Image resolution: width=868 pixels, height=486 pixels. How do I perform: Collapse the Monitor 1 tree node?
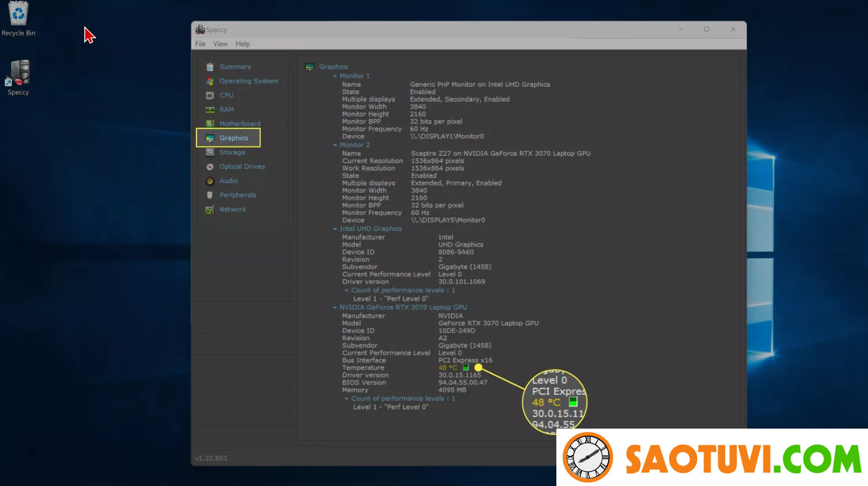(335, 76)
